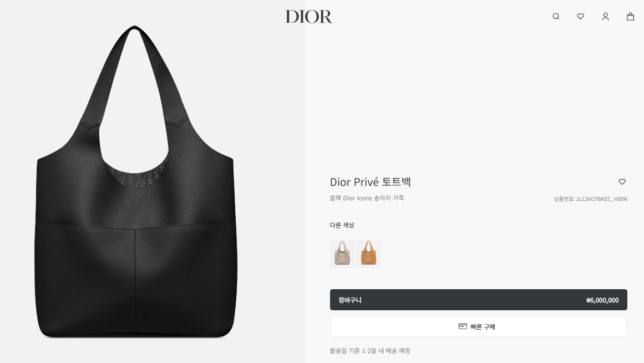Click the 상품번호 1LLSH276KEC_H00N text

point(590,199)
